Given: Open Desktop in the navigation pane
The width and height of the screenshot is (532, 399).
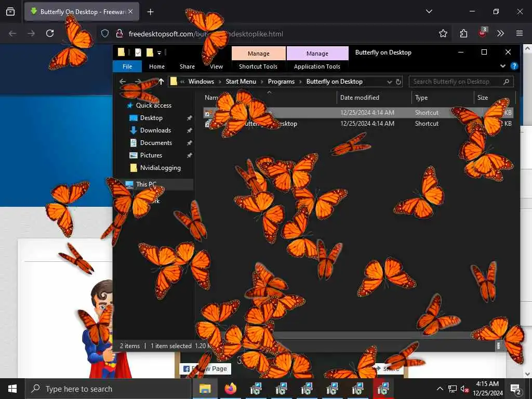Looking at the screenshot, I should pos(151,118).
